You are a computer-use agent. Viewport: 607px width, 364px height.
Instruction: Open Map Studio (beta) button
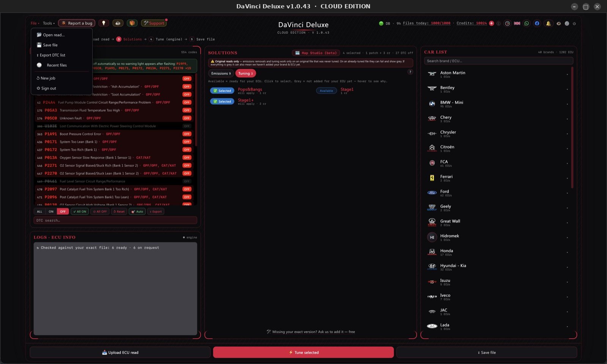(316, 53)
